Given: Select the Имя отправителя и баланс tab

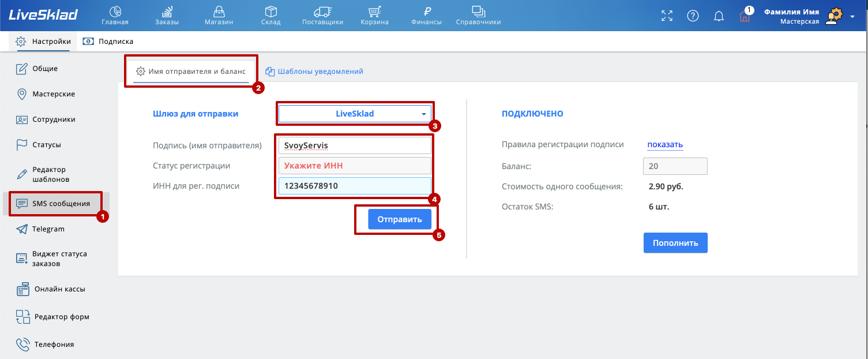Looking at the screenshot, I should tap(191, 72).
